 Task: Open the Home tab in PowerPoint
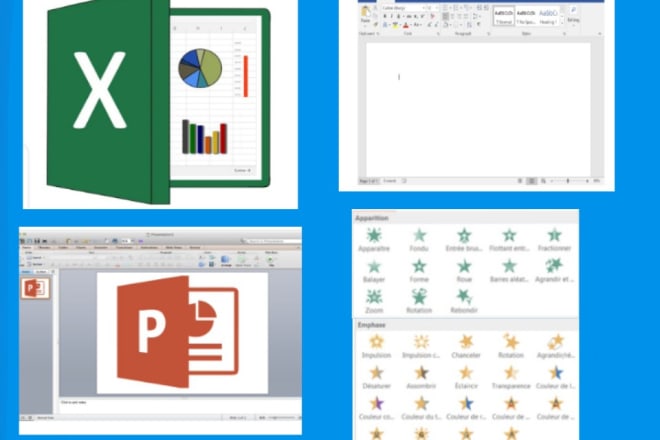pyautogui.click(x=27, y=248)
